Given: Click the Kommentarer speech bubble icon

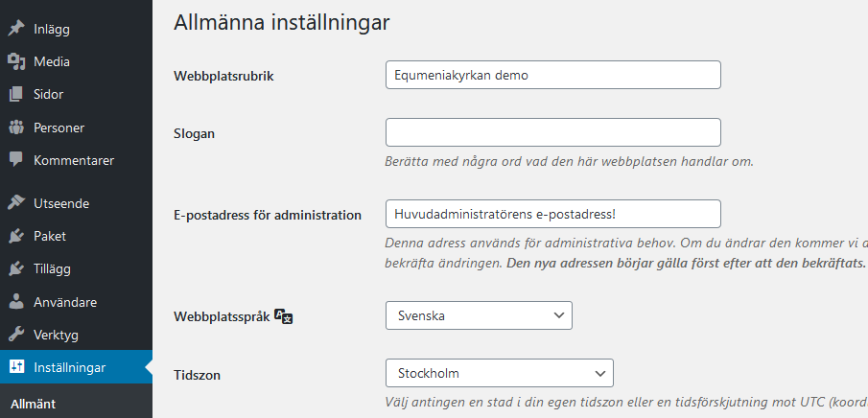Looking at the screenshot, I should (x=16, y=160).
